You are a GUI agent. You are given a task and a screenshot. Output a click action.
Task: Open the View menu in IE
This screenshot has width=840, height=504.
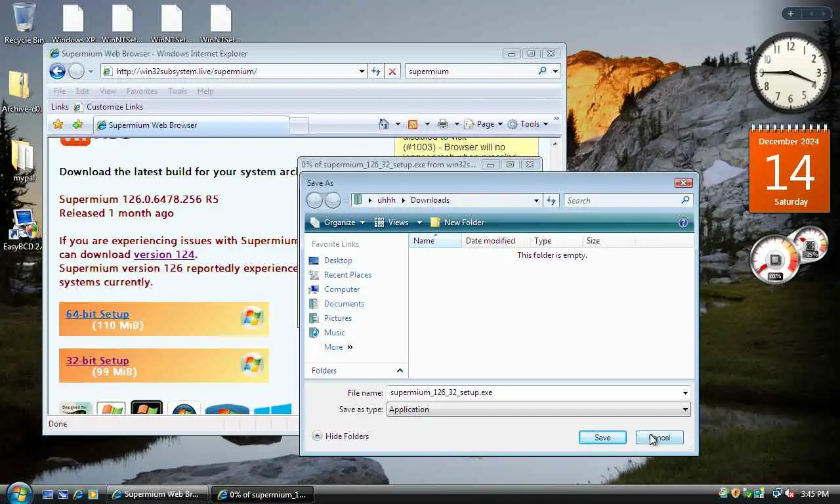click(x=108, y=91)
